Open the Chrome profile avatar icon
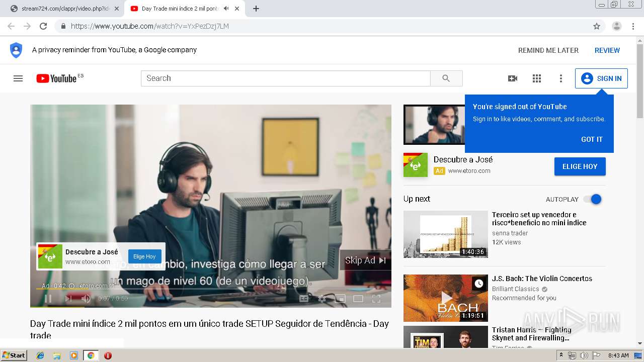 (x=617, y=26)
